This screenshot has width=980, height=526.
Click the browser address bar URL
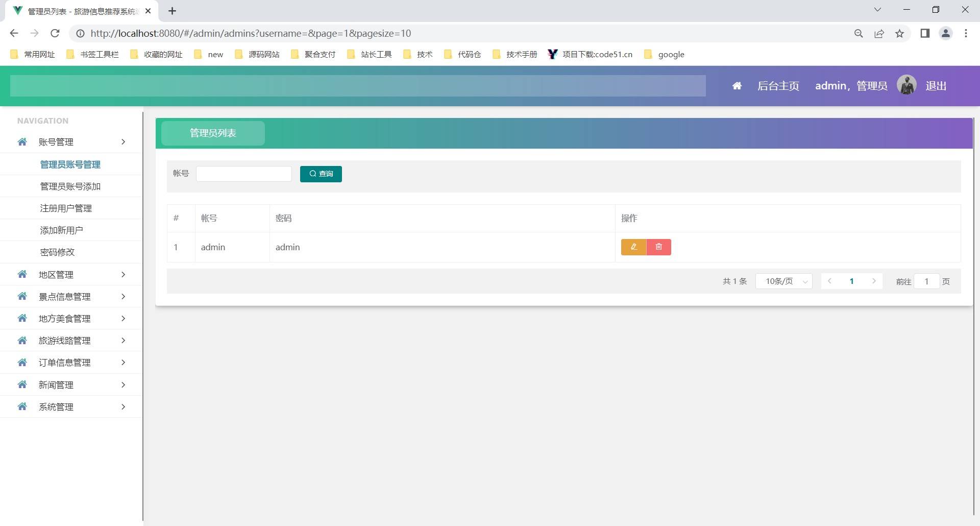coord(251,33)
